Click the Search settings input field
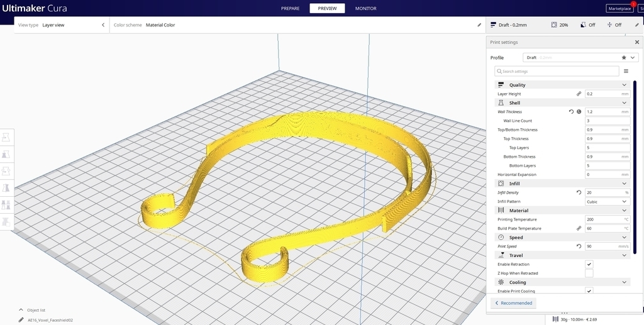This screenshot has height=325, width=644. click(557, 71)
